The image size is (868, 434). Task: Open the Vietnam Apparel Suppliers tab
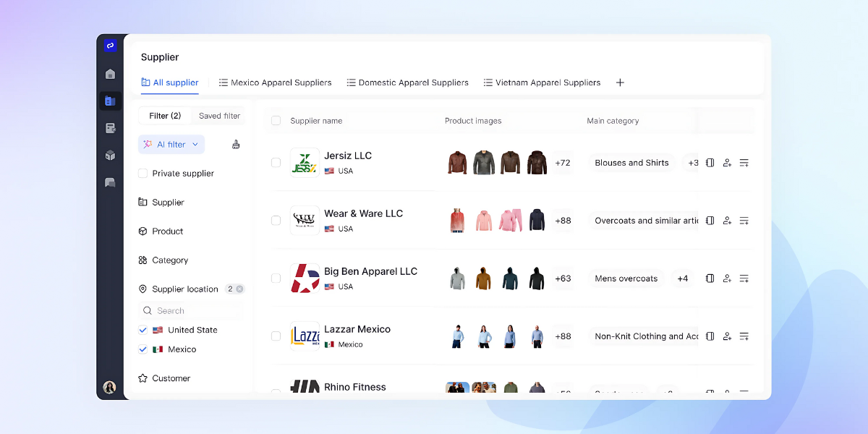click(542, 82)
